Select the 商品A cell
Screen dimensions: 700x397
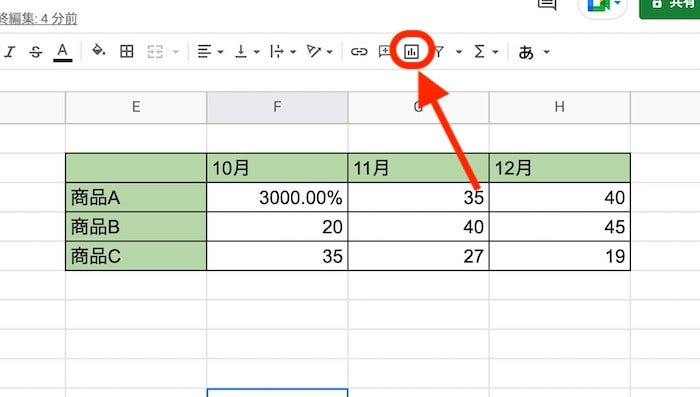[x=136, y=197]
